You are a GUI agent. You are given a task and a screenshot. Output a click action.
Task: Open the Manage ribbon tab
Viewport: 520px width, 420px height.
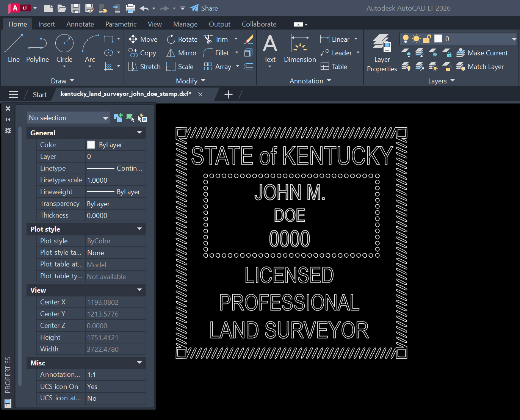coord(185,24)
